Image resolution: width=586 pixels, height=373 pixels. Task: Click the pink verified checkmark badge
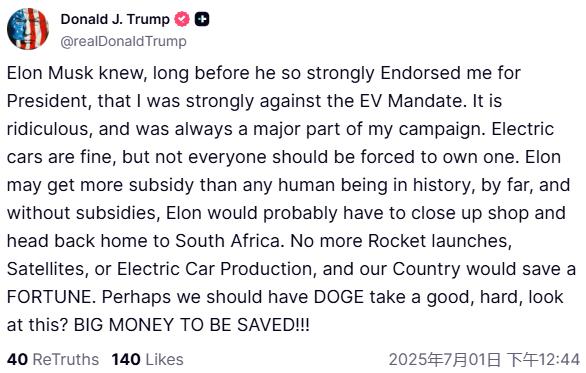pyautogui.click(x=182, y=19)
